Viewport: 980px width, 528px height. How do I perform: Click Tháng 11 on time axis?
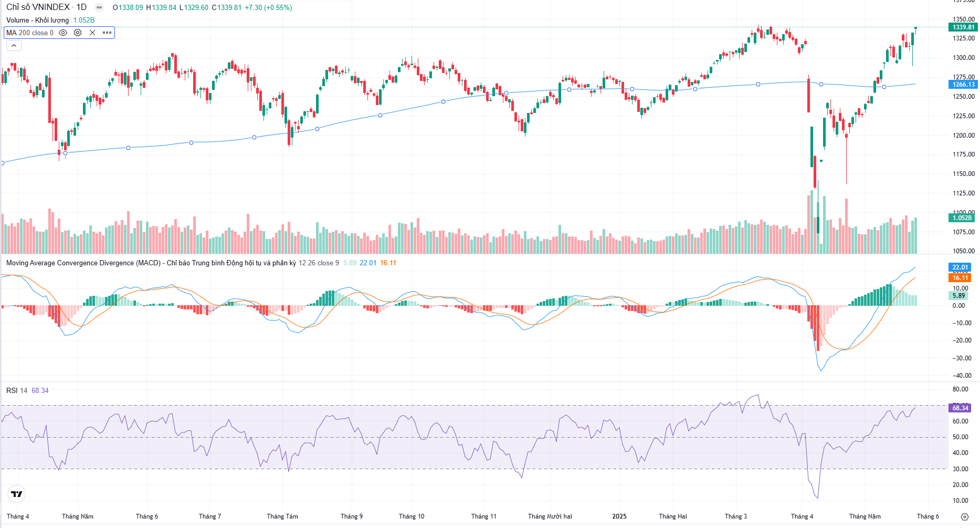coord(484,516)
